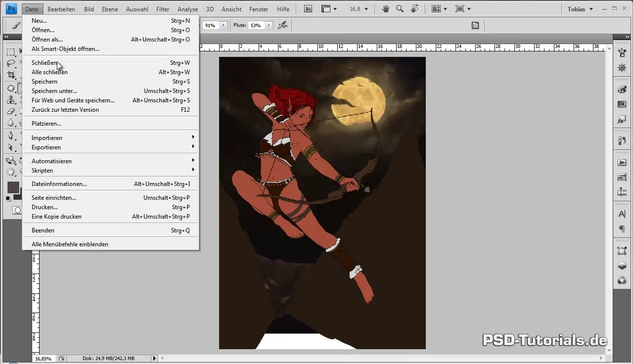Viewport: 633px width, 364px height.
Task: Open the Tobias workspace switcher dropdown
Action: [580, 9]
